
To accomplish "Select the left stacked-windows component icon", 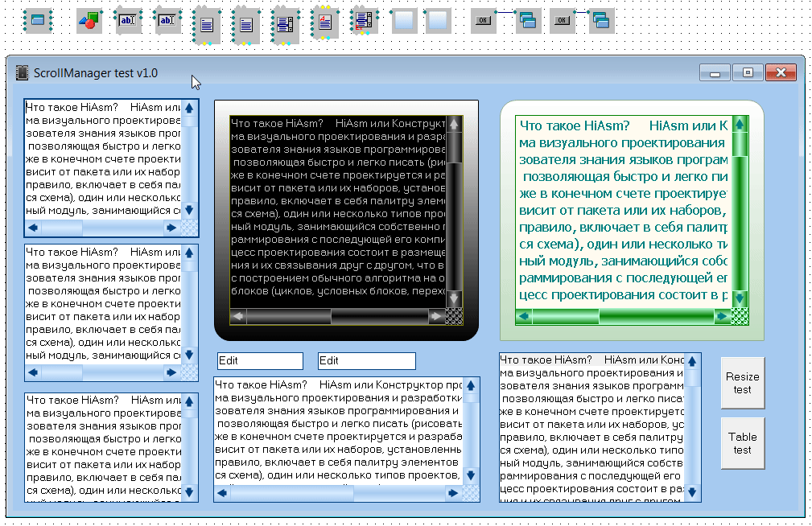I will pyautogui.click(x=527, y=21).
